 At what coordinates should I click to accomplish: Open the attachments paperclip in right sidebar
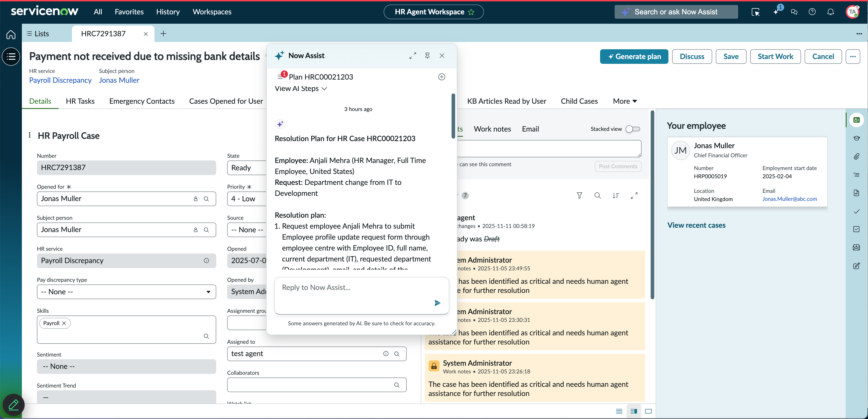pyautogui.click(x=857, y=156)
